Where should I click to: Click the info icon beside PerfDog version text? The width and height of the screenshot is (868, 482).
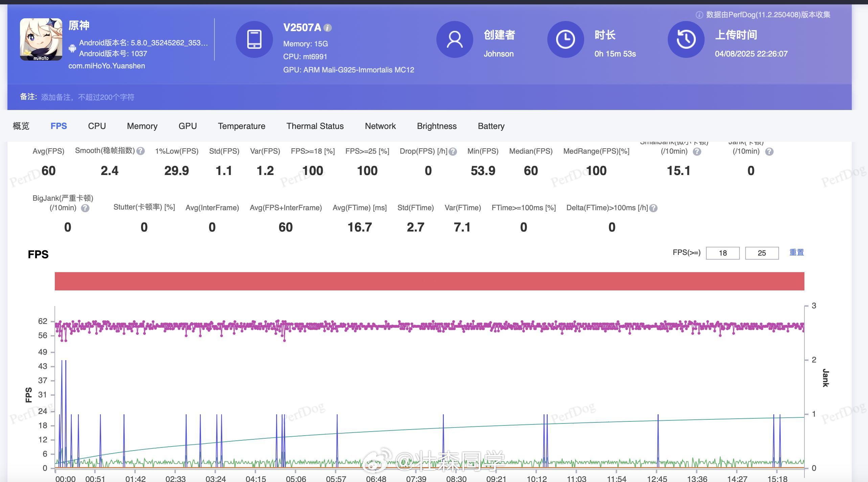click(x=699, y=15)
